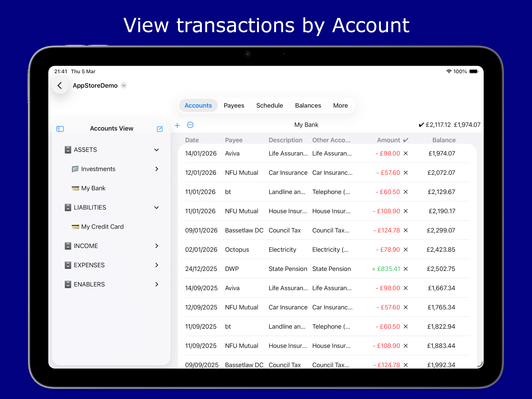Select the Investments folder icon
Viewport: 532px width, 399px height.
pyautogui.click(x=75, y=169)
